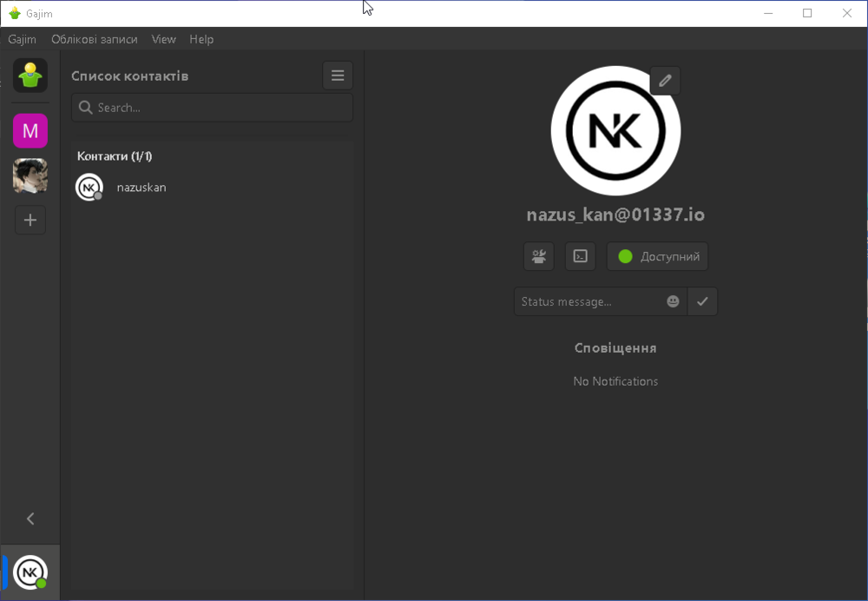
Task: Open the Gajim start page workspace icon
Action: (x=30, y=76)
